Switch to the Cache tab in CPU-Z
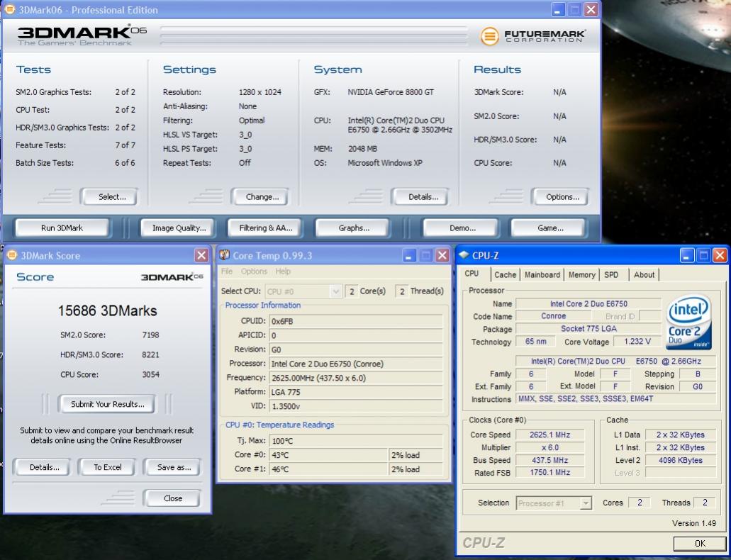Image resolution: width=731 pixels, height=560 pixels. 505,274
